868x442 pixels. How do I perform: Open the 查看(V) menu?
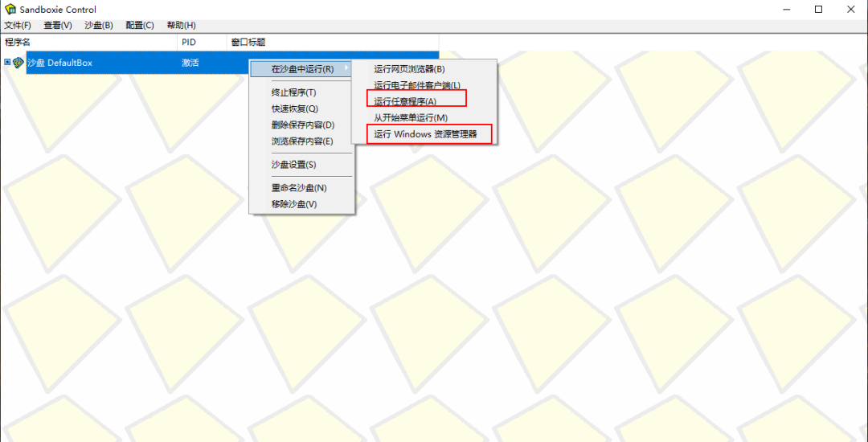58,25
